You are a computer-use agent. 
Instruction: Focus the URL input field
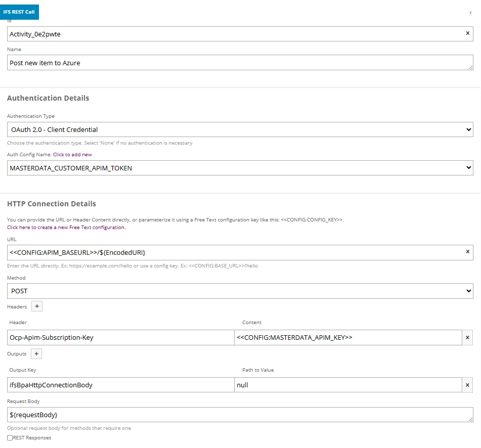coord(233,252)
